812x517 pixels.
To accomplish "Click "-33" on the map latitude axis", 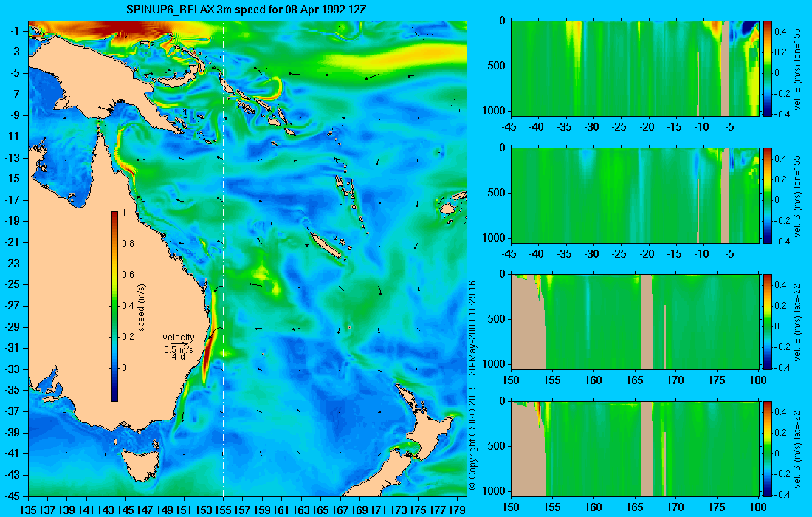I will coord(13,369).
